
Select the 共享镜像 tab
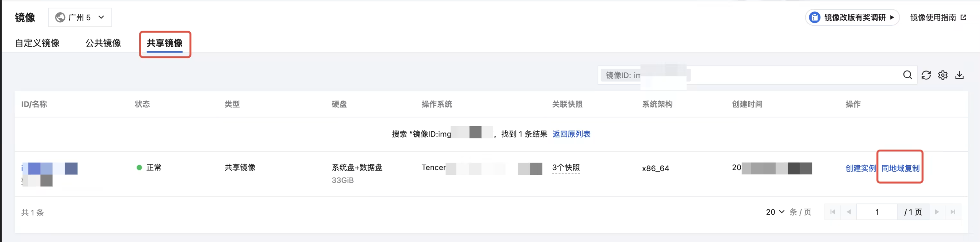click(x=165, y=43)
